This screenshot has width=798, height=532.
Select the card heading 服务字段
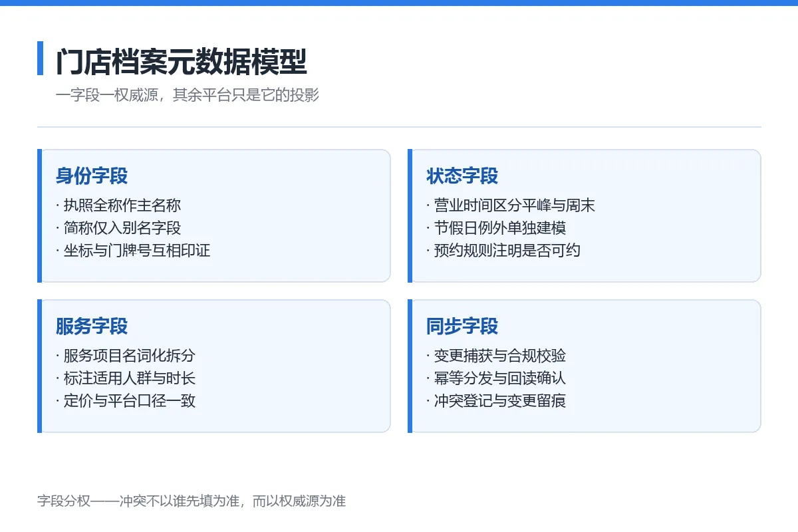coord(92,327)
